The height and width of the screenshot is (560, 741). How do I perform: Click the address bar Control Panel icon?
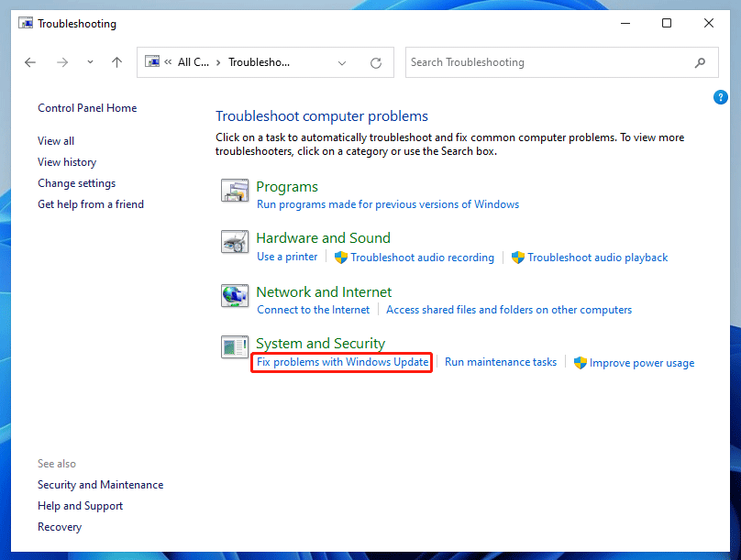pos(152,61)
